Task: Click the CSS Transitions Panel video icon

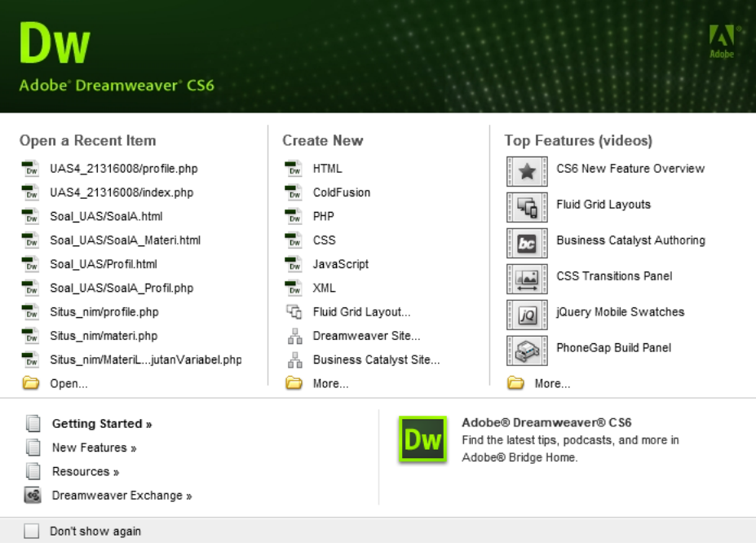Action: click(x=527, y=280)
